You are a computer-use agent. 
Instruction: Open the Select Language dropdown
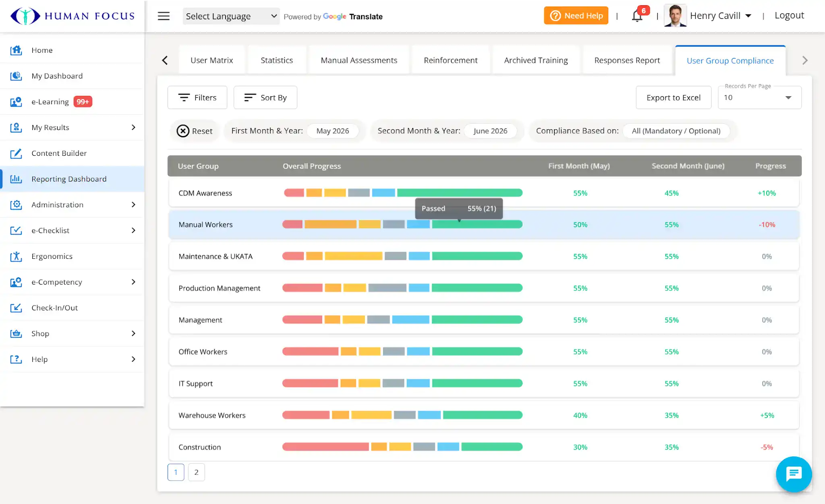click(231, 16)
